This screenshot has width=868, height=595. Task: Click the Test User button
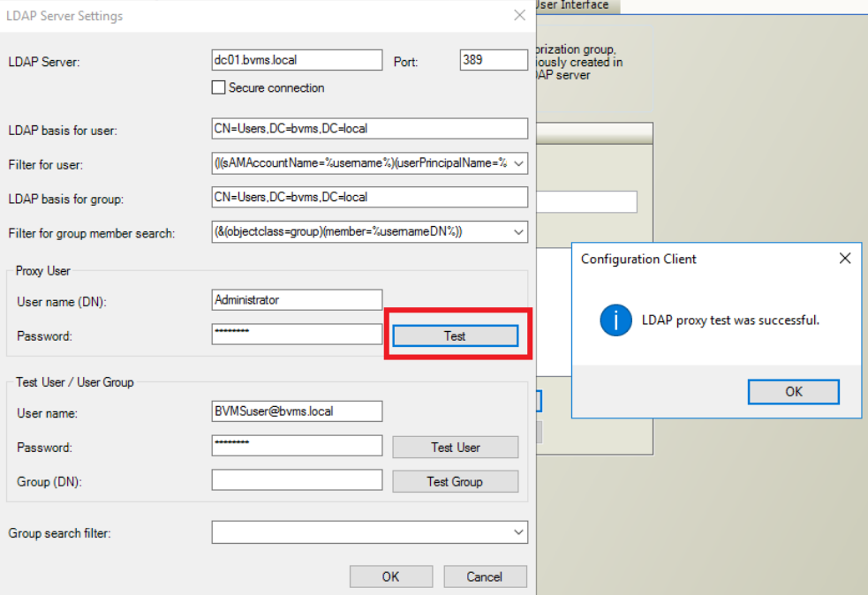pyautogui.click(x=455, y=448)
